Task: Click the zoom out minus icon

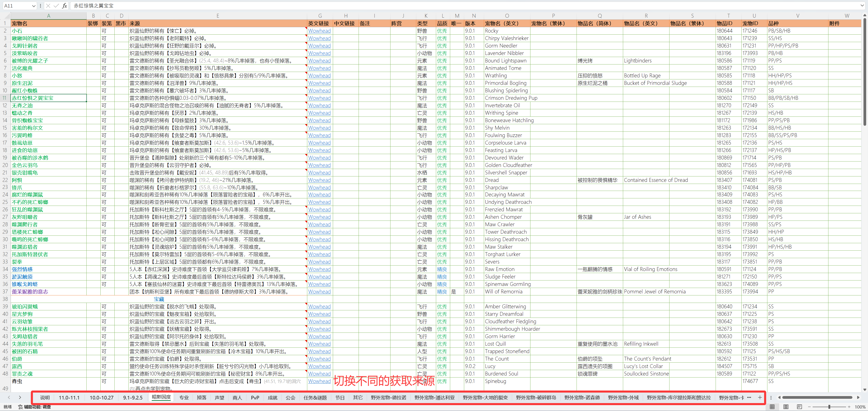Action: tap(809, 407)
